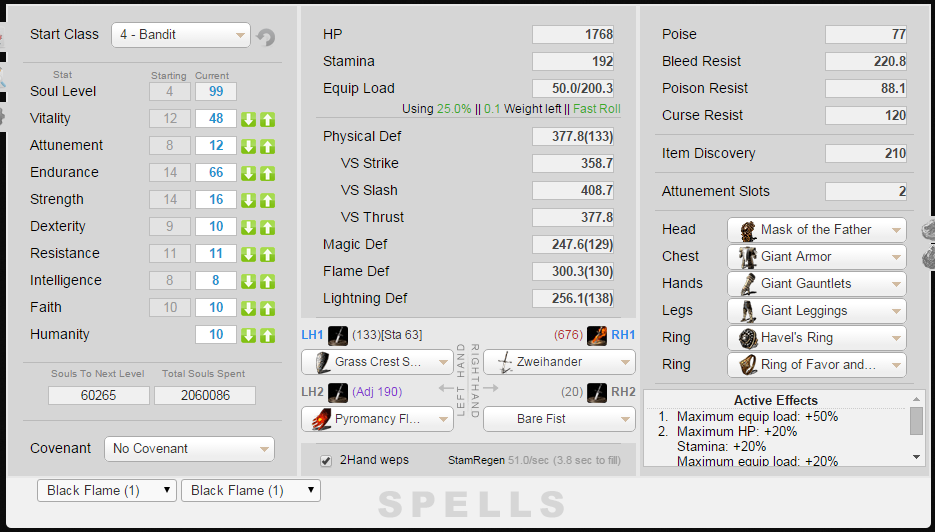Open the Havel's Ring selection dropdown
935x532 pixels.
(816, 338)
